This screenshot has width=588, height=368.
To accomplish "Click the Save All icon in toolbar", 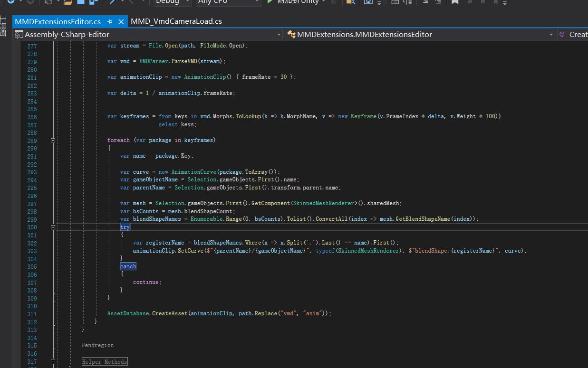I will pyautogui.click(x=93, y=2).
